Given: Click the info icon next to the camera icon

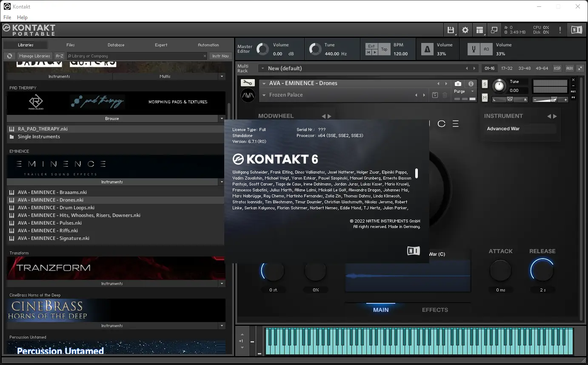Looking at the screenshot, I should [472, 83].
